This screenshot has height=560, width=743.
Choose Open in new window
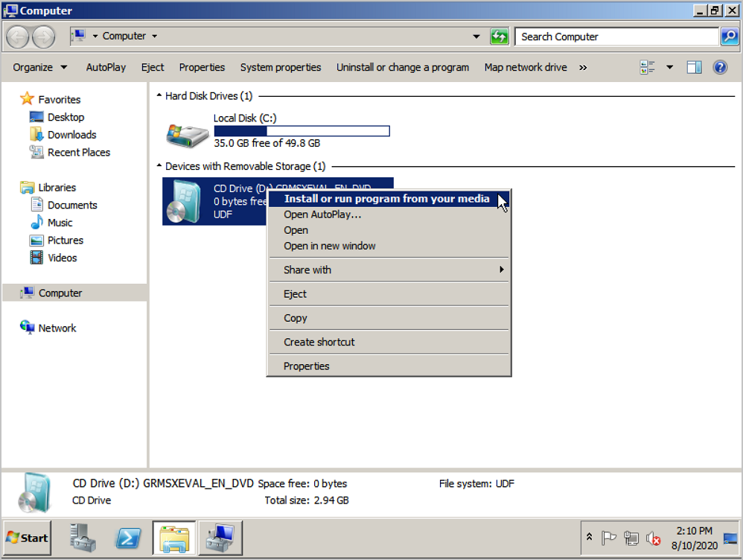(x=389, y=246)
